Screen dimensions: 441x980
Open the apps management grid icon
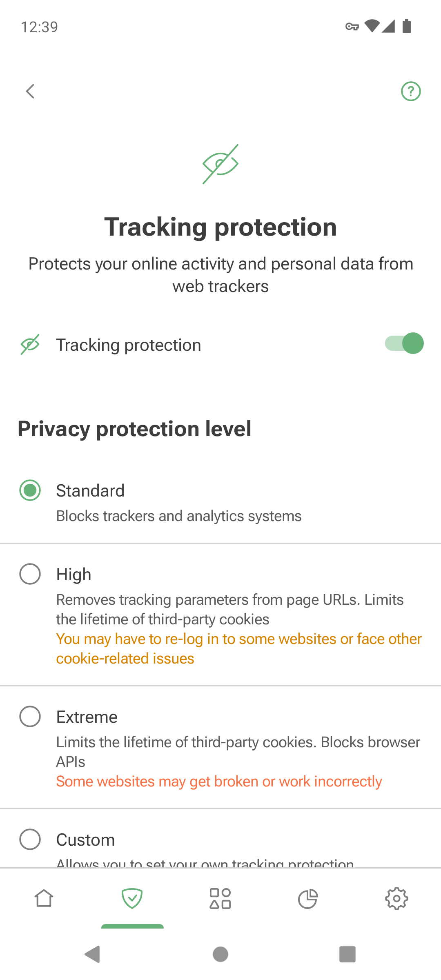pyautogui.click(x=220, y=898)
